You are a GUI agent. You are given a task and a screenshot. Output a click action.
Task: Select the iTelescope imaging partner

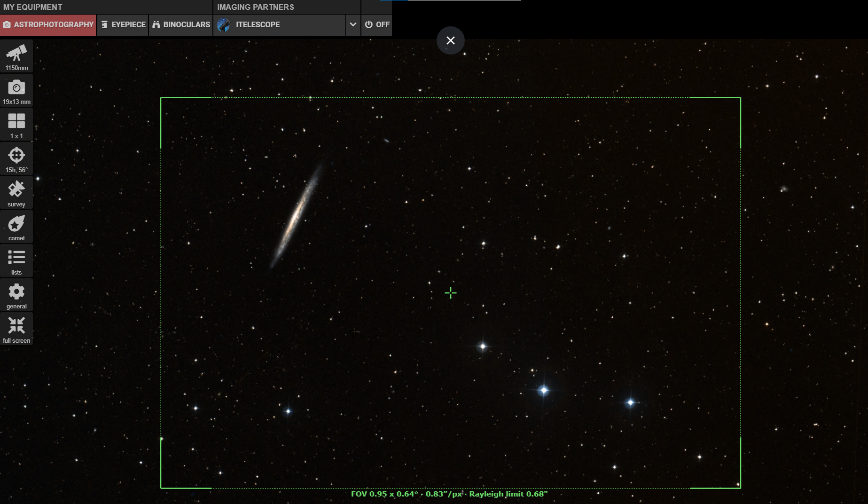(280, 25)
